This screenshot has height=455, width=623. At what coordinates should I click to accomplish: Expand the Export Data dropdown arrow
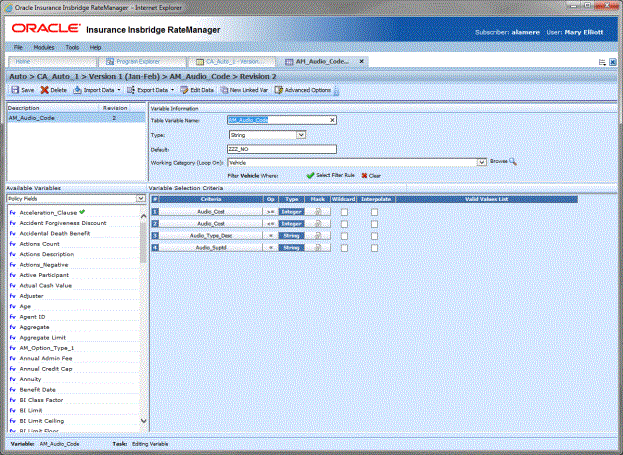pyautogui.click(x=172, y=90)
